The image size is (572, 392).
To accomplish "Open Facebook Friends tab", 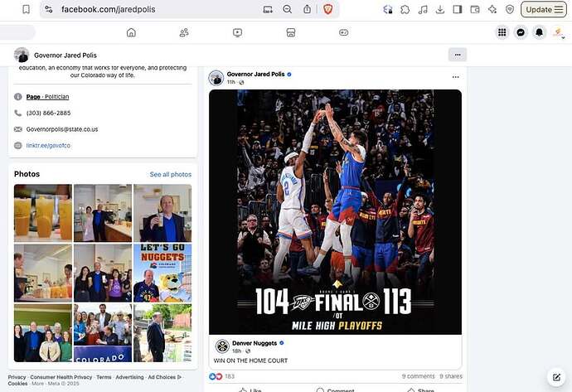I will [x=184, y=33].
